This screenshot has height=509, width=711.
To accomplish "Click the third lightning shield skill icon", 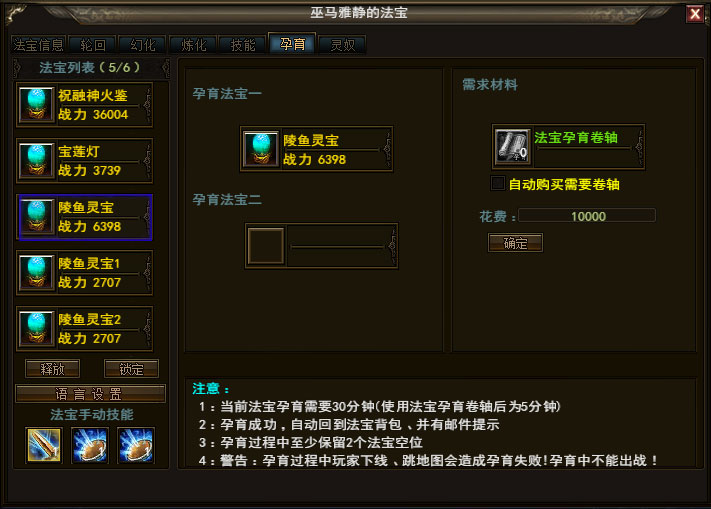I will [136, 445].
